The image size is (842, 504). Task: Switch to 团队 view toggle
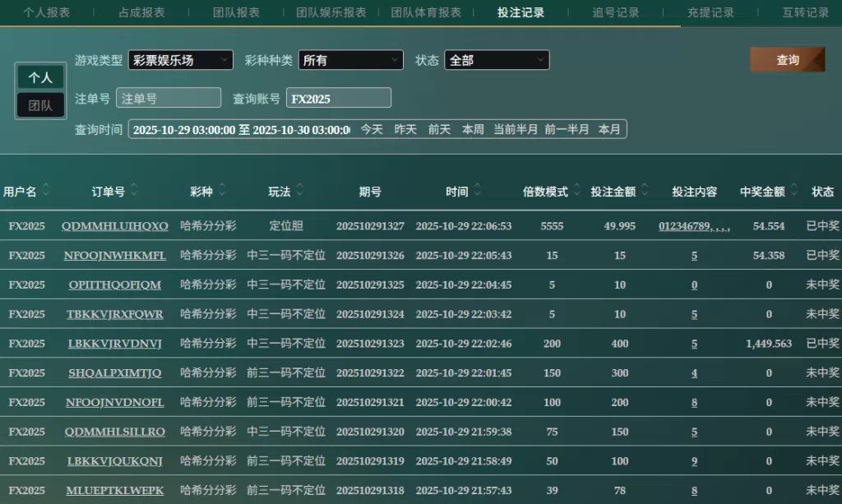pos(40,105)
